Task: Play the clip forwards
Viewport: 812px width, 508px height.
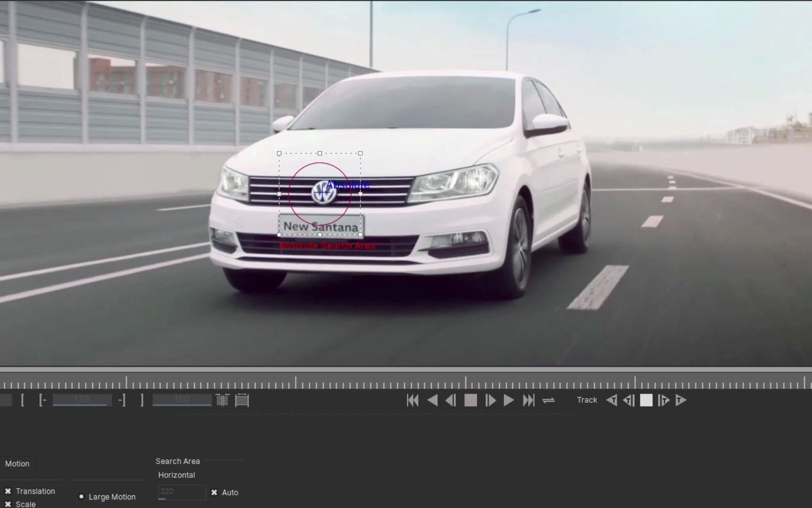Action: [x=508, y=400]
